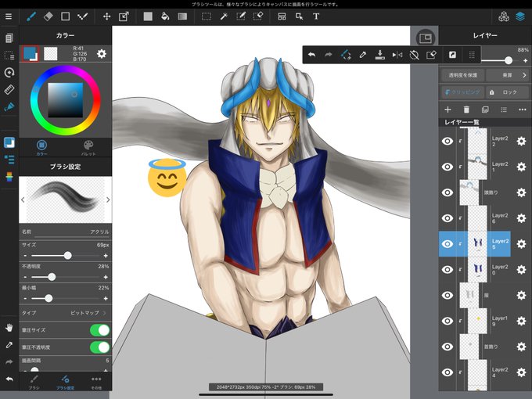Open the その他 bottom tab

point(96,382)
